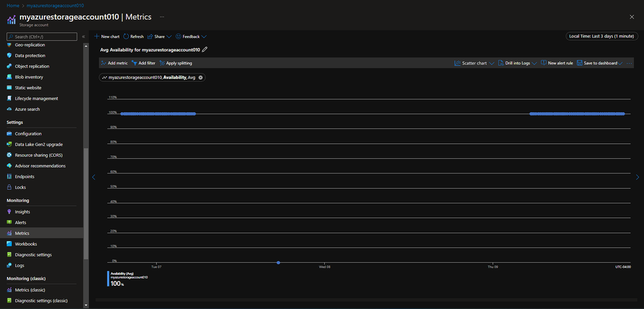644x309 pixels.
Task: Click the pencil icon to rename chart title
Action: pyautogui.click(x=205, y=49)
